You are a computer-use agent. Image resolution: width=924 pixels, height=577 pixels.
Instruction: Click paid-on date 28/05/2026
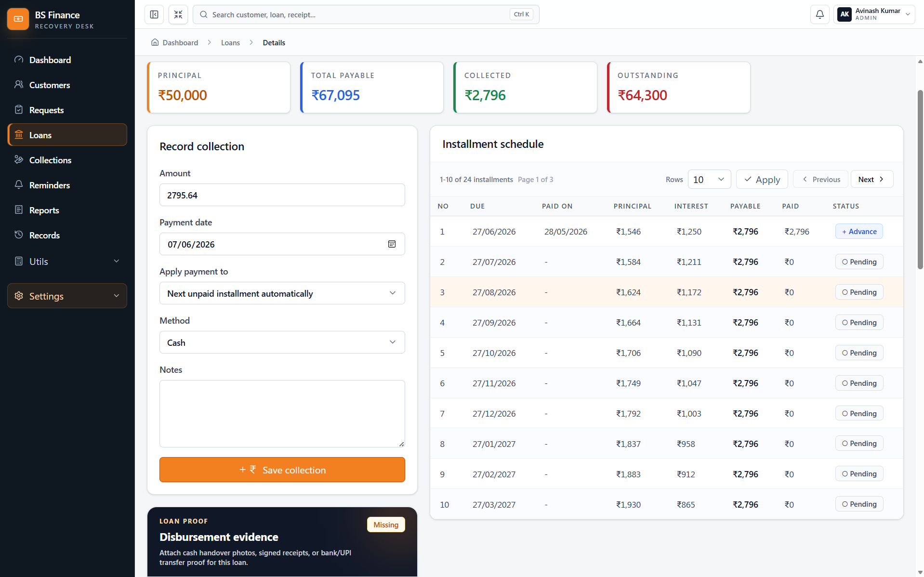coord(566,232)
